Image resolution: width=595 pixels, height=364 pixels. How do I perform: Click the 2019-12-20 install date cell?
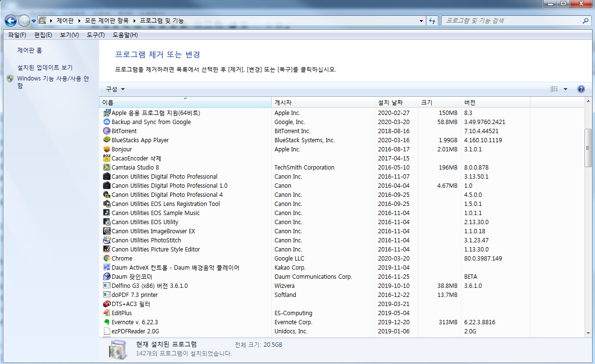(394, 322)
